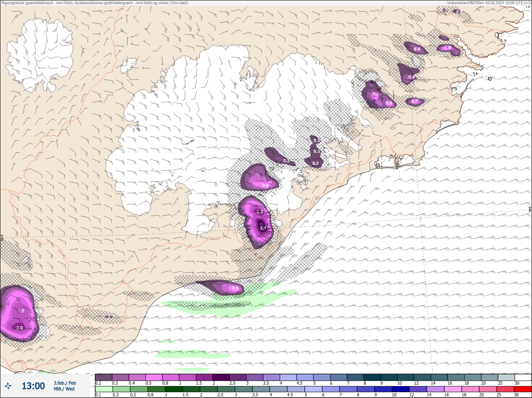Pick the dark teal snow swatch for 9
This screenshot has height=398, width=532.
click(389, 377)
